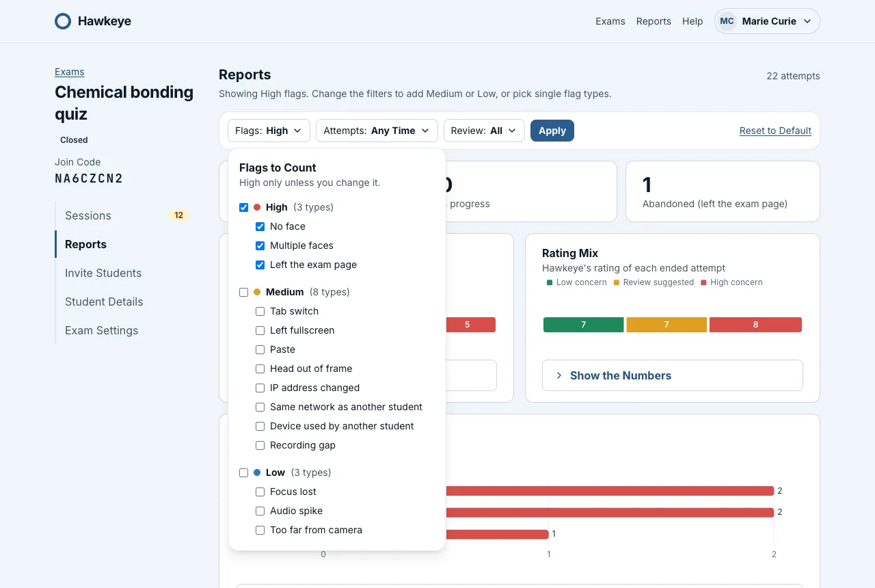Click the Hawkeye logo icon
The image size is (875, 588).
tap(63, 21)
